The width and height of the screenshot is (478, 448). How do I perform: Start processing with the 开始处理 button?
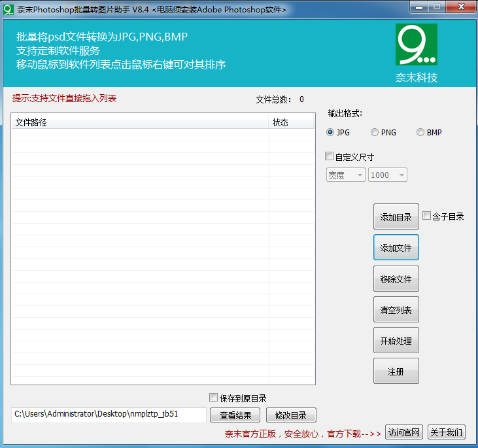tap(396, 340)
